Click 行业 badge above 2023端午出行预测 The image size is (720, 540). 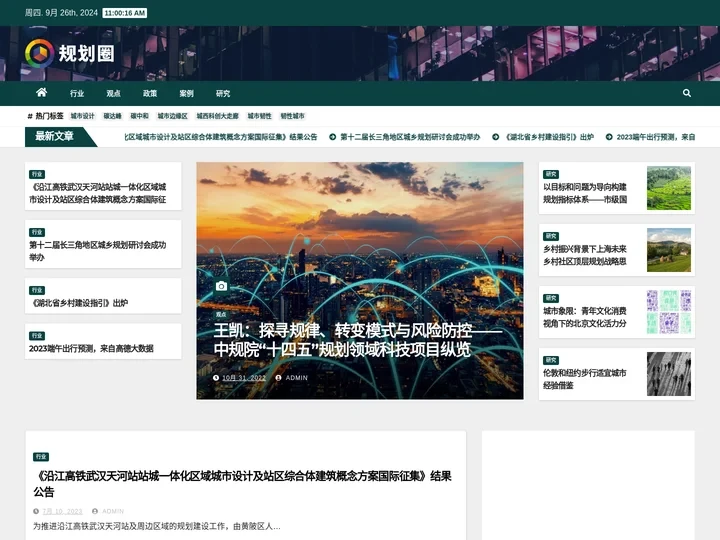37,336
